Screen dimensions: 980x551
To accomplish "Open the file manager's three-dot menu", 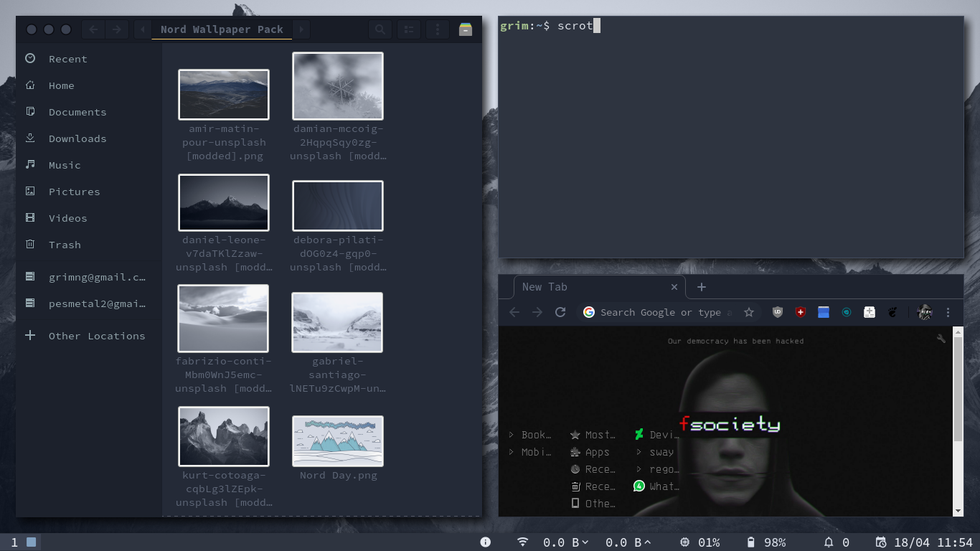I will click(437, 29).
